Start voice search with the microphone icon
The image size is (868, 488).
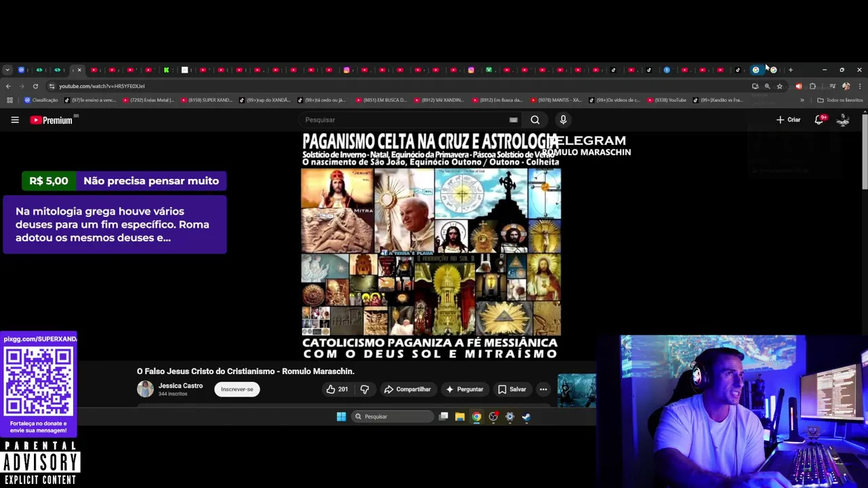(x=563, y=120)
